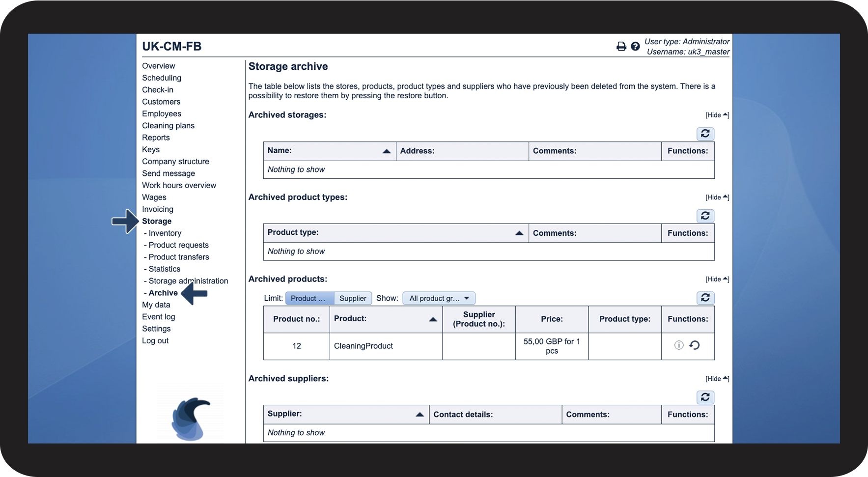View info for CleaningProduct
Viewport: 868px width, 477px height.
[x=679, y=345]
